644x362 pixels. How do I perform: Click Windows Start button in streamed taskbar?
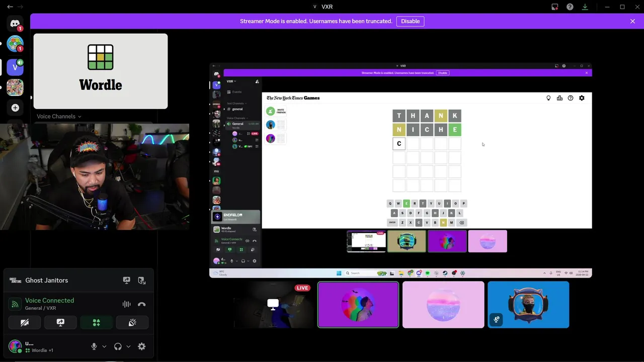[339, 273]
